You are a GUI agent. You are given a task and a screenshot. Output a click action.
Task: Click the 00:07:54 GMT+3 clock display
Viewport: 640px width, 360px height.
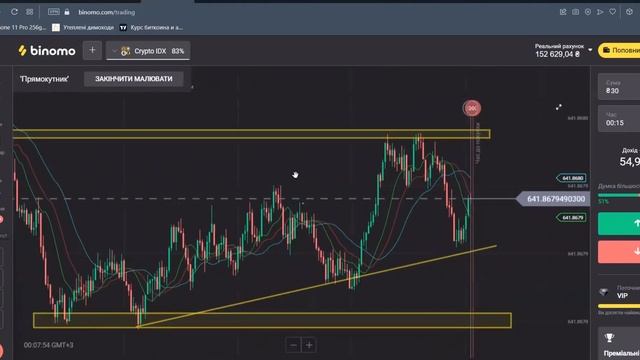[49, 345]
